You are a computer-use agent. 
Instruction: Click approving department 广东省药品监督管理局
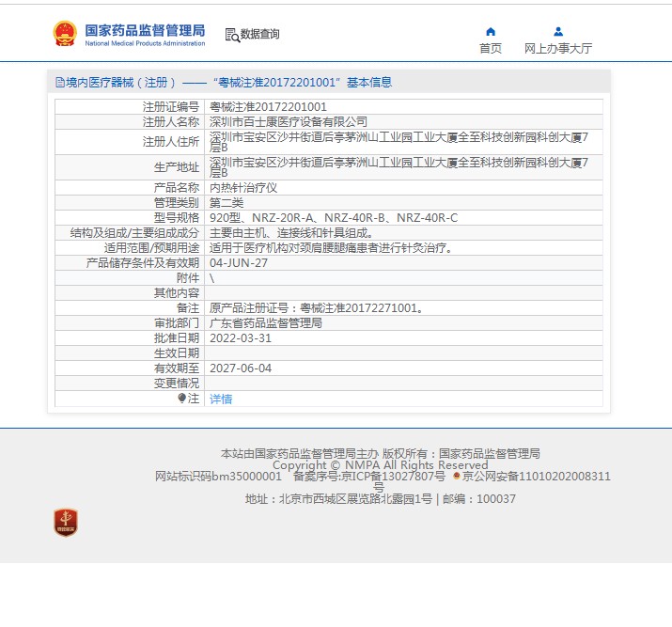(266, 323)
